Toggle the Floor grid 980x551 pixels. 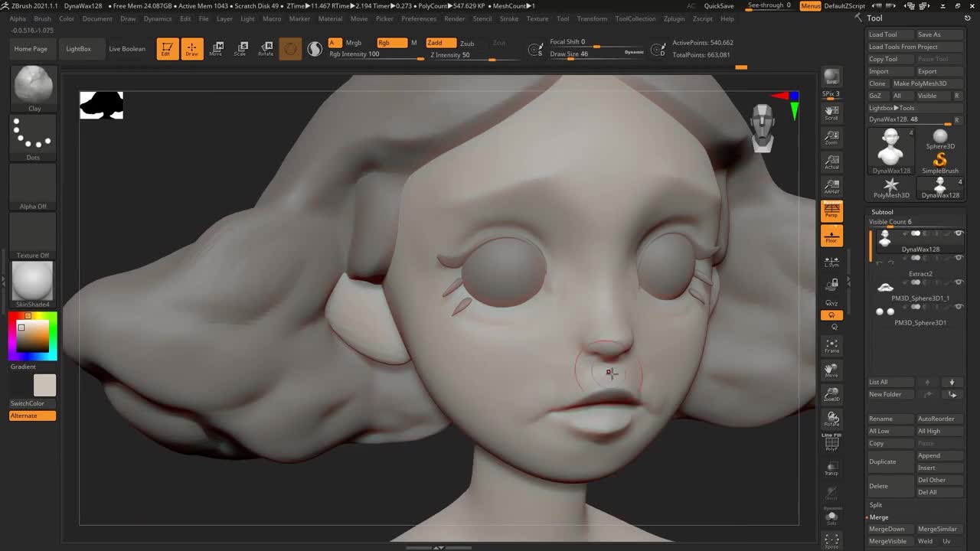click(x=831, y=236)
